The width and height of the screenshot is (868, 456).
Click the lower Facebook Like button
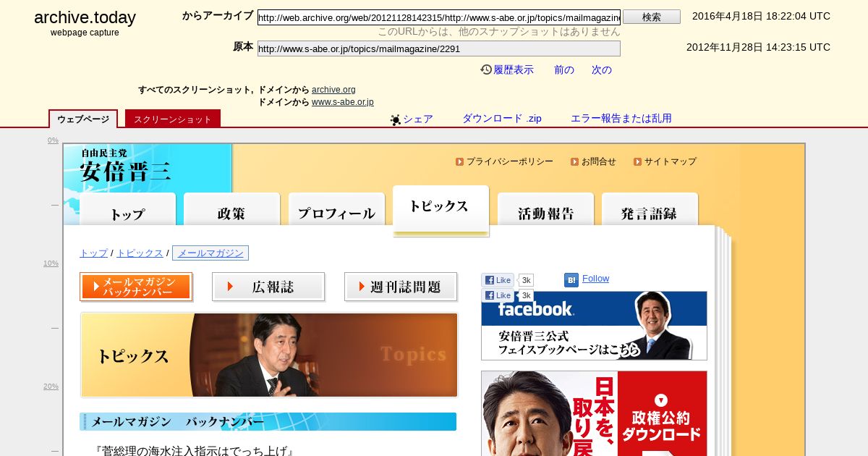coord(498,295)
